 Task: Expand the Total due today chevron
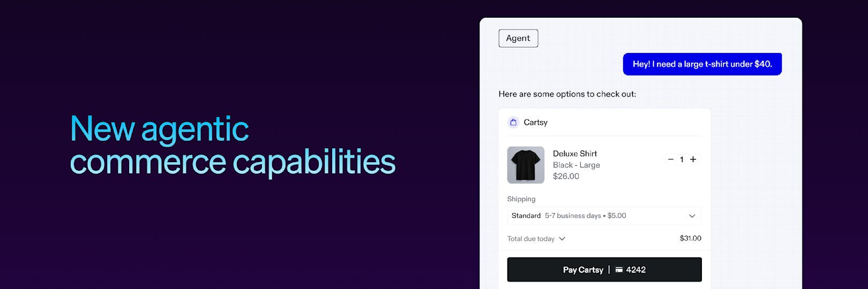click(x=562, y=239)
